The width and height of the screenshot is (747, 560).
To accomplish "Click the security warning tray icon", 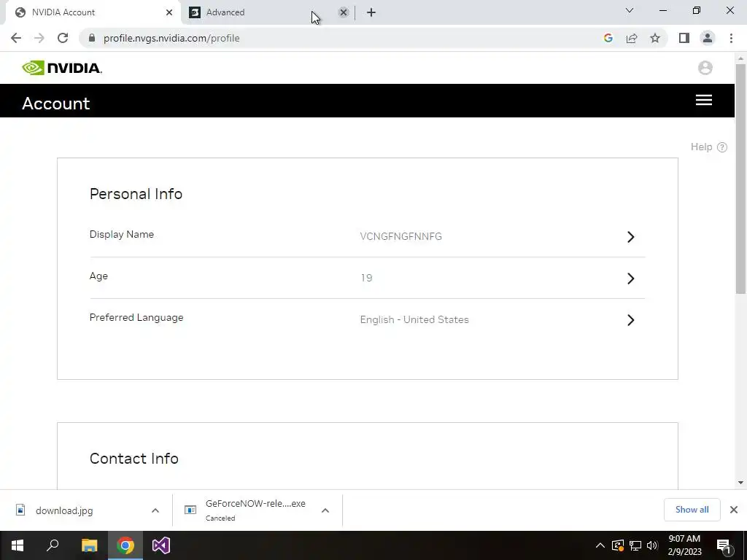I will point(618,545).
